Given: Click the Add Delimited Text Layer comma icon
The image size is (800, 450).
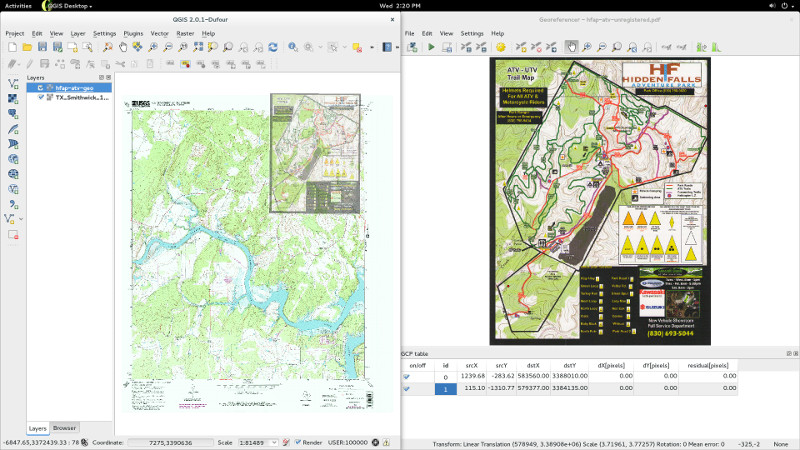Looking at the screenshot, I should pyautogui.click(x=13, y=205).
